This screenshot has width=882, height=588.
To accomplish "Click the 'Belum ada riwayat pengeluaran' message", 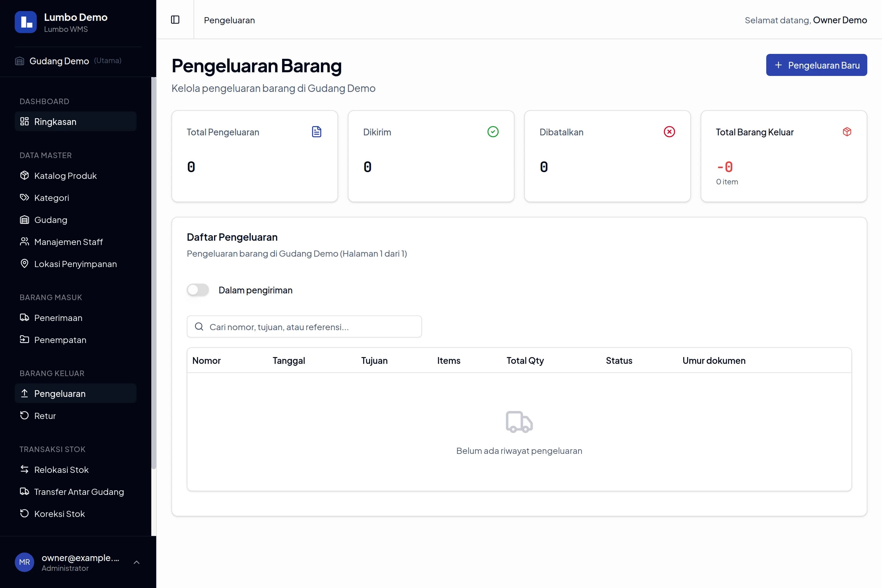I will coord(519,450).
